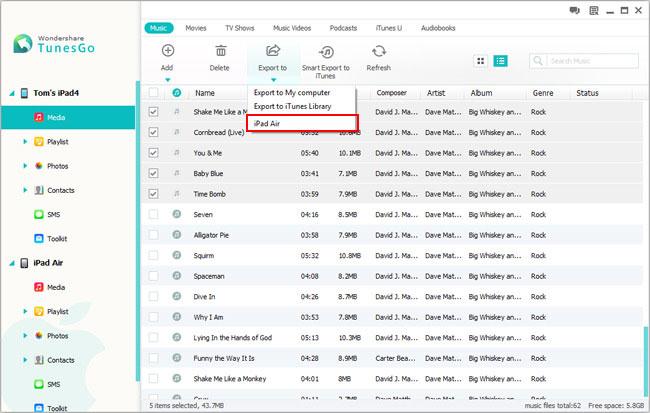Collapse the iPad Air device tree
The height and width of the screenshot is (413, 650).
12,263
